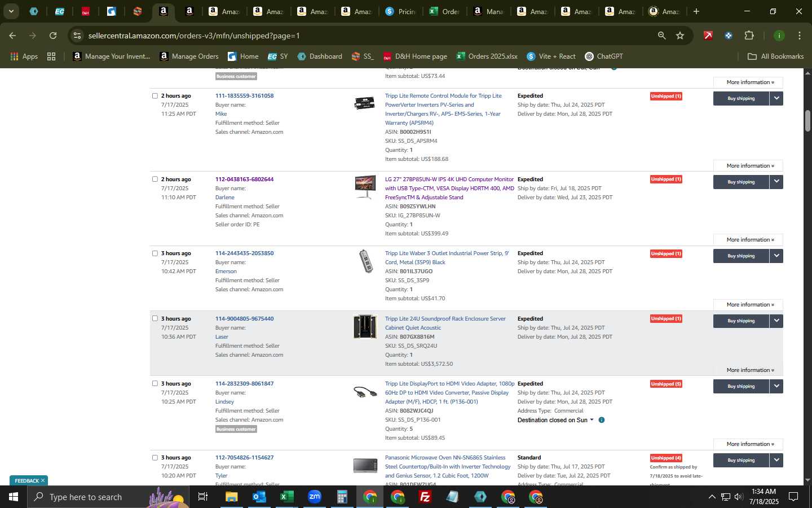Open order 114-2443435-2053850 details
Image resolution: width=812 pixels, height=508 pixels.
pos(244,253)
